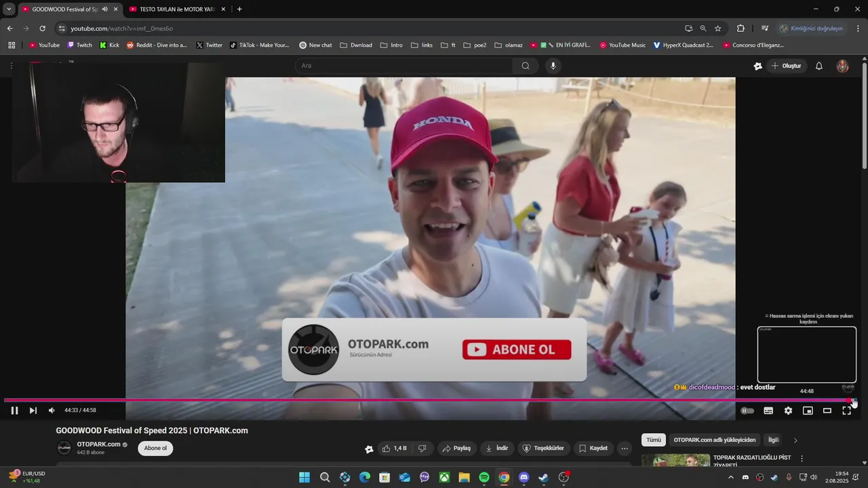The height and width of the screenshot is (488, 868).
Task: Open Discord from the taskbar
Action: (x=524, y=477)
